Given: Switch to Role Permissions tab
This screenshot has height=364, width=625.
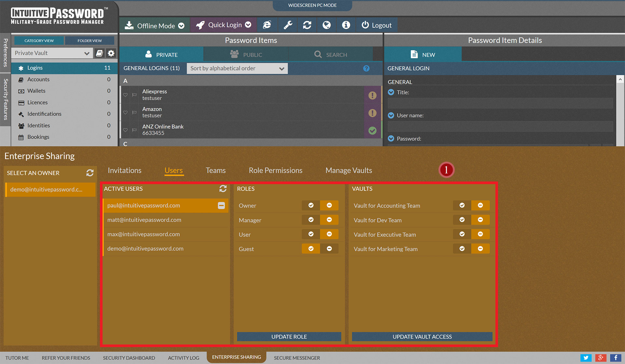Looking at the screenshot, I should click(275, 170).
